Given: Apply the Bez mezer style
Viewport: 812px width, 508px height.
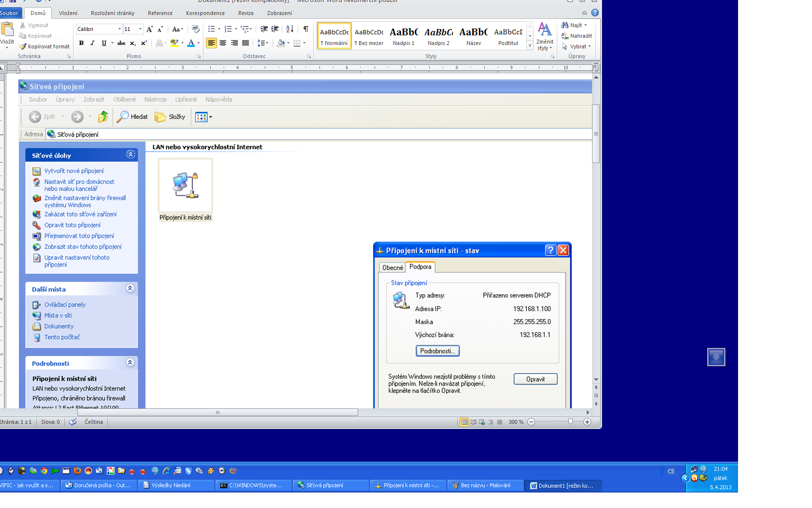Looking at the screenshot, I should click(369, 36).
